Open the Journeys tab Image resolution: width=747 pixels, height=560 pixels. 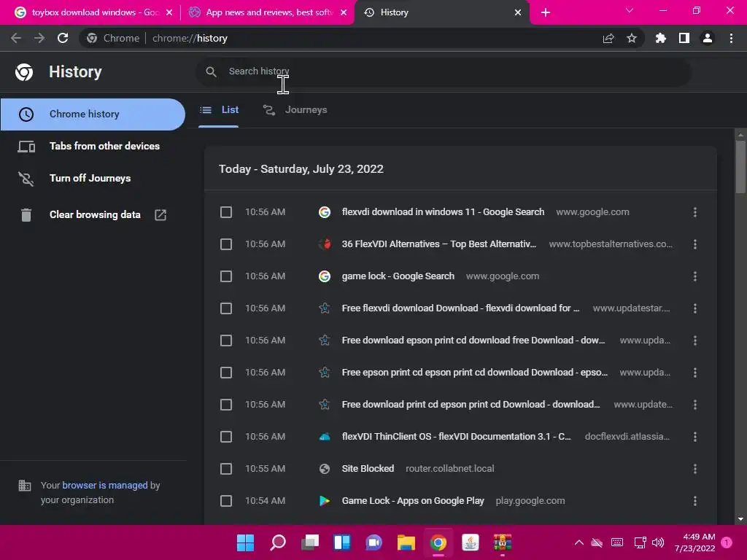[295, 110]
